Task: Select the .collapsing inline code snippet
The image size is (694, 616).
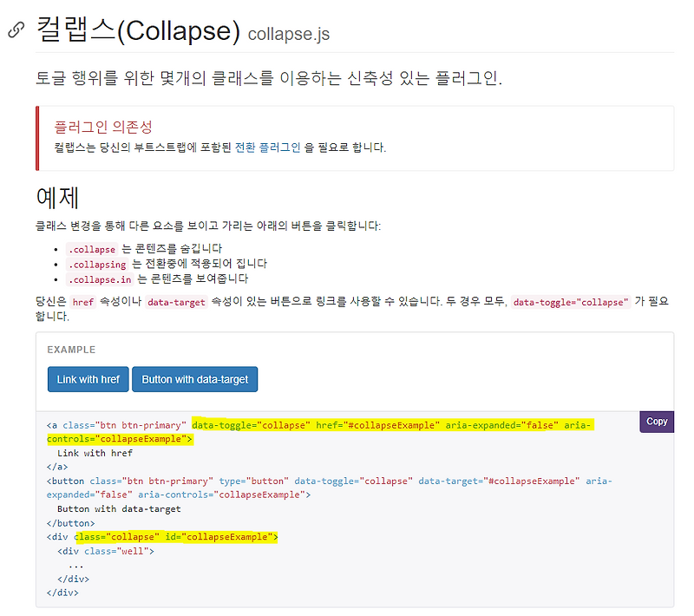Action: click(x=96, y=264)
